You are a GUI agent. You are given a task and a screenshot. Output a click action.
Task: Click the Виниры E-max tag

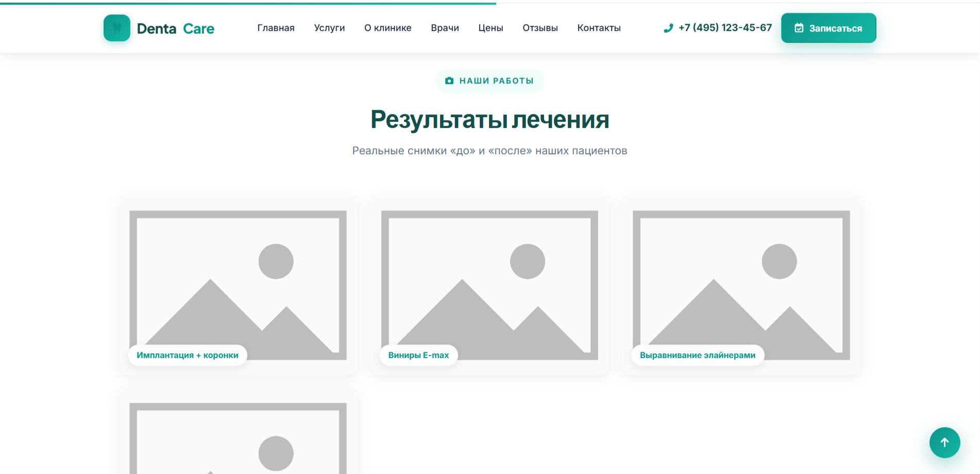click(418, 355)
